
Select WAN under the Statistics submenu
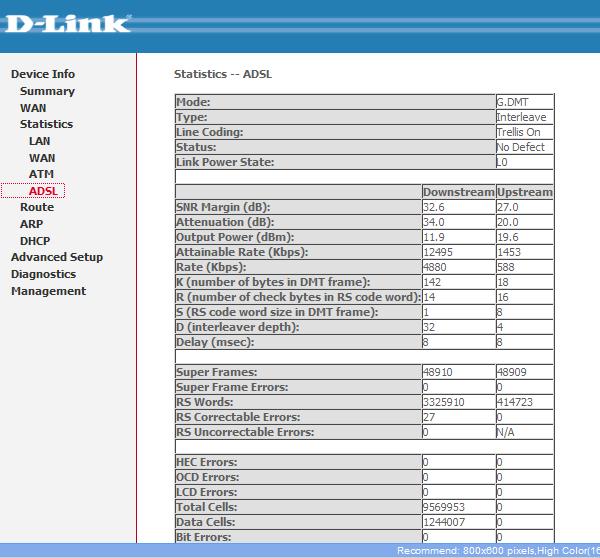42,158
